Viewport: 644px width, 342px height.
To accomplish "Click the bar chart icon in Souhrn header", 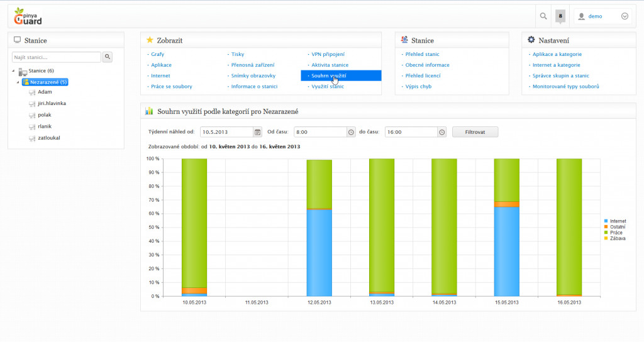I will (x=149, y=111).
